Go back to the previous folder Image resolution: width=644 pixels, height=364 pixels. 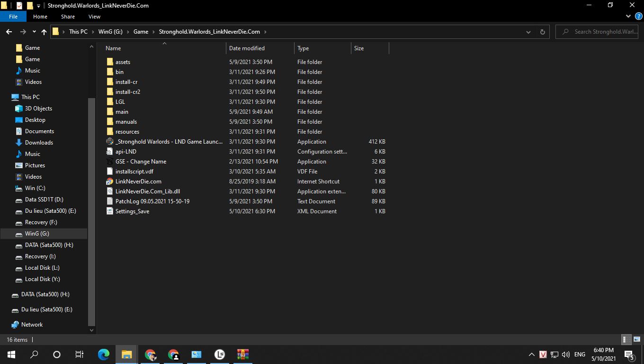[9, 32]
